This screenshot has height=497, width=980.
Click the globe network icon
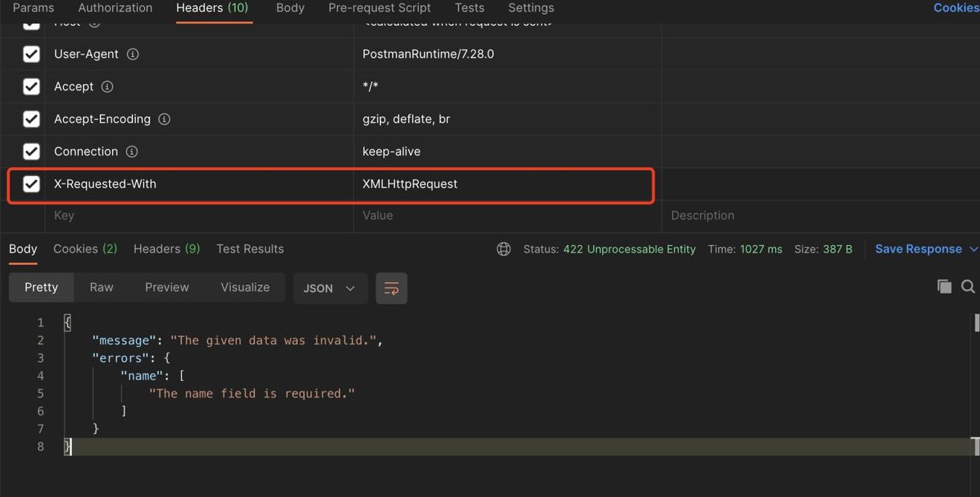tap(503, 249)
